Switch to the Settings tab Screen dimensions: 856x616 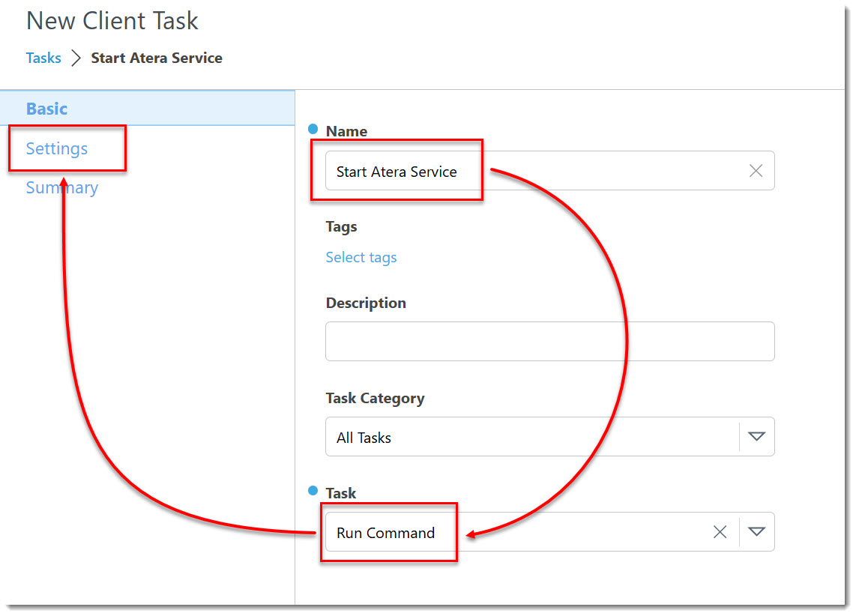(x=57, y=148)
